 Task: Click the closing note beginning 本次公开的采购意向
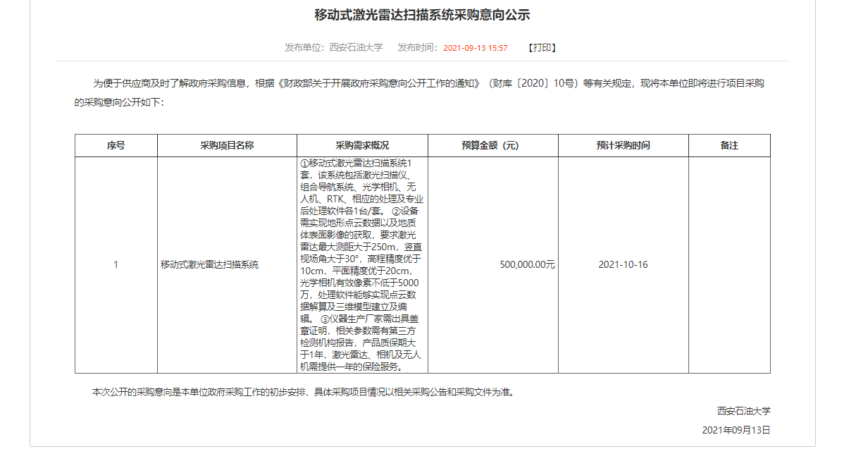[x=304, y=392]
